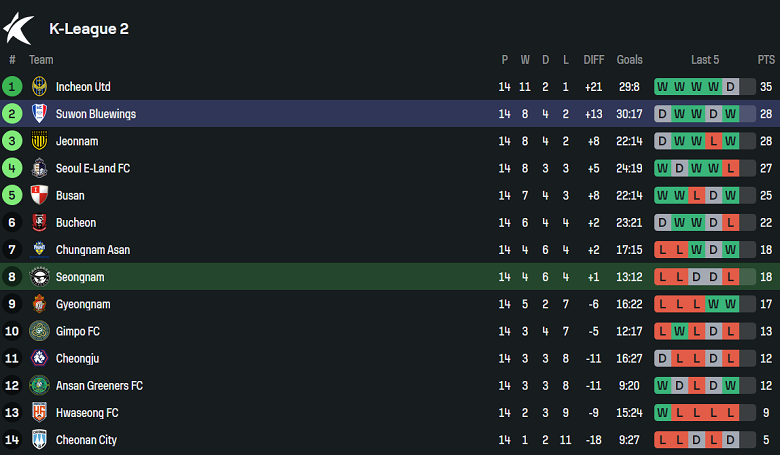Click position 1 green rank badge

tap(12, 87)
